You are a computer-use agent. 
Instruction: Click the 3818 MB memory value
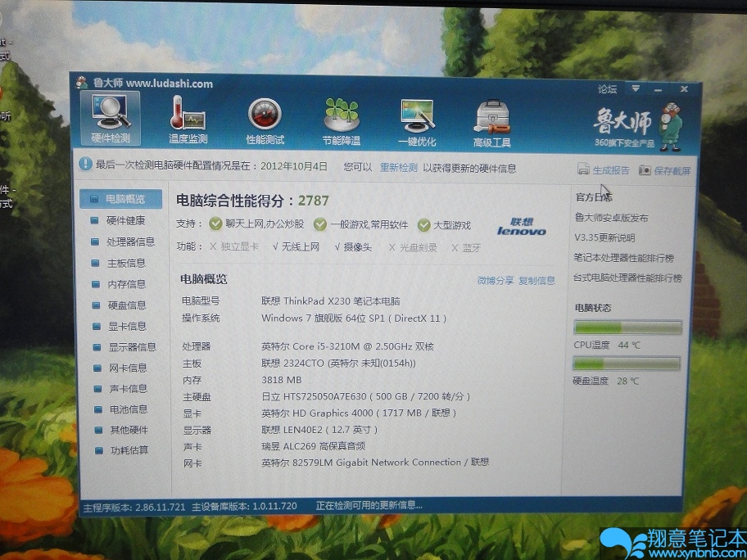(x=282, y=380)
